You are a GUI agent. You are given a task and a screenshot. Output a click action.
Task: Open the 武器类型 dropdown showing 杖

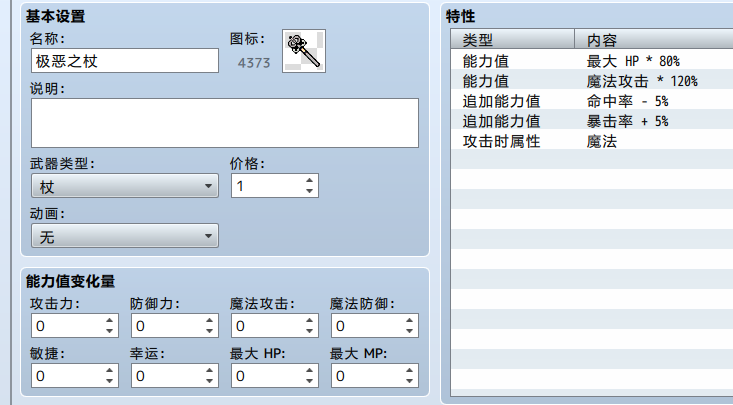125,186
